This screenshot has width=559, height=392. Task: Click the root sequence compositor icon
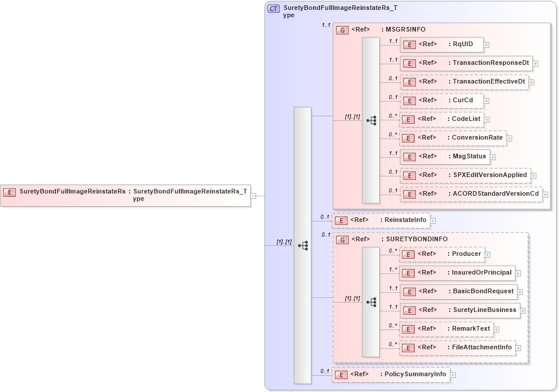click(x=303, y=245)
